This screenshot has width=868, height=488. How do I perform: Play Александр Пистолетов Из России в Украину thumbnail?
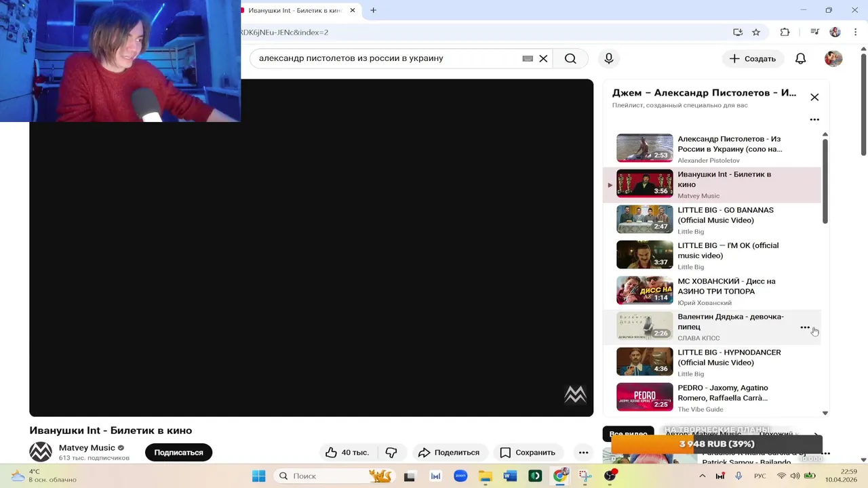point(644,148)
